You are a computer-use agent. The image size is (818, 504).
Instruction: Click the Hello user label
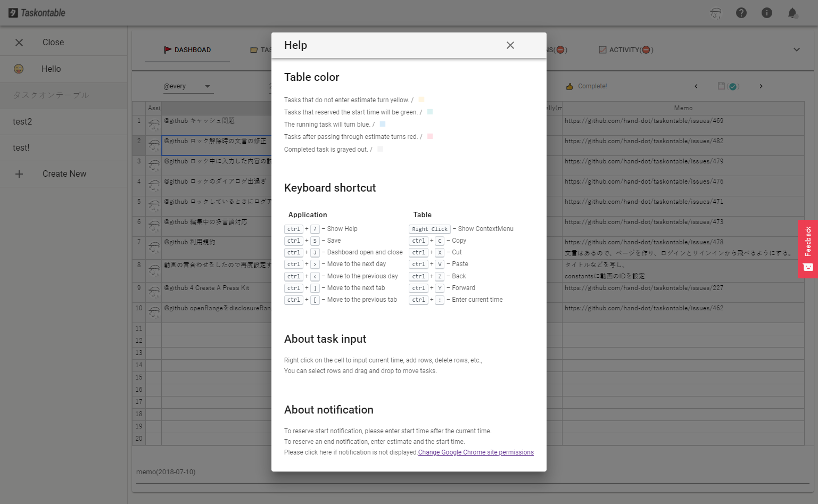pos(51,69)
